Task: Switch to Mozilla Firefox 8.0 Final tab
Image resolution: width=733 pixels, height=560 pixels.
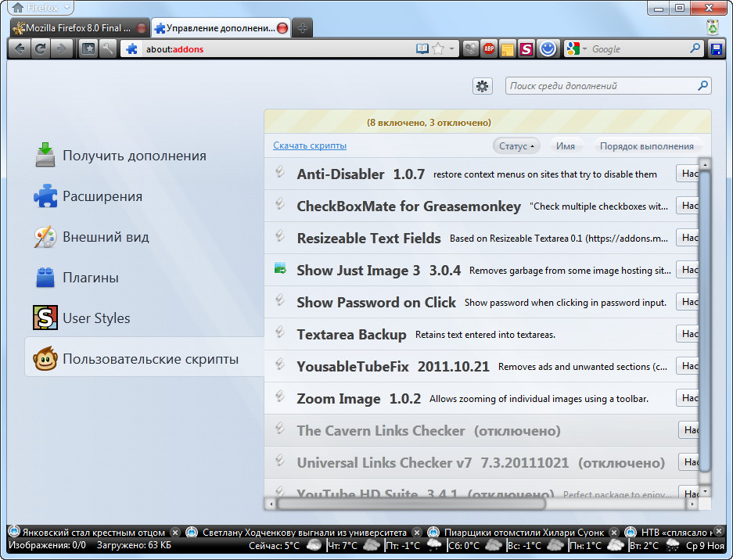Action: click(x=74, y=27)
